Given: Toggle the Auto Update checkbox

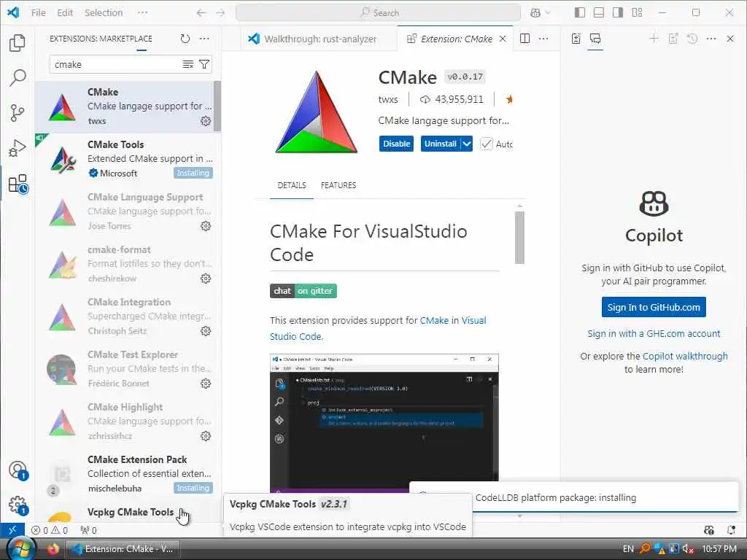Looking at the screenshot, I should click(x=486, y=144).
